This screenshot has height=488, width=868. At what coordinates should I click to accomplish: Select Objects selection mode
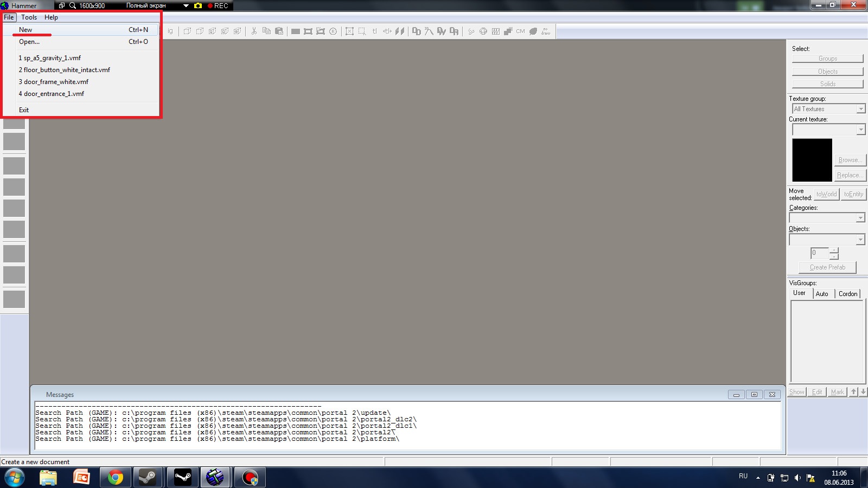point(828,72)
